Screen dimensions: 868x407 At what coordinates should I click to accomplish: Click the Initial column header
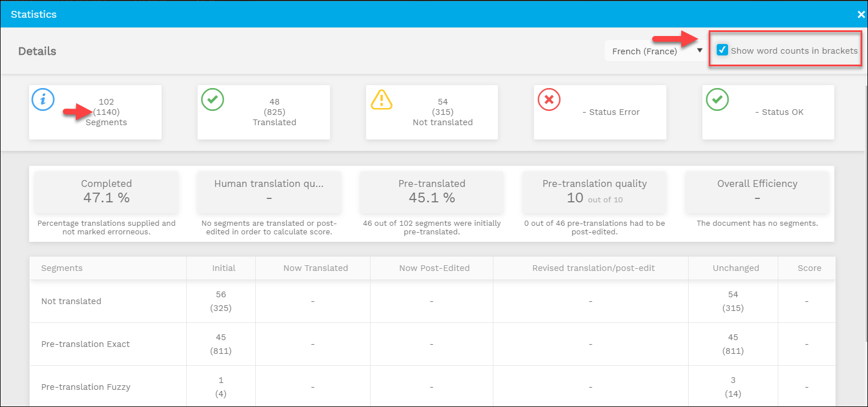223,268
